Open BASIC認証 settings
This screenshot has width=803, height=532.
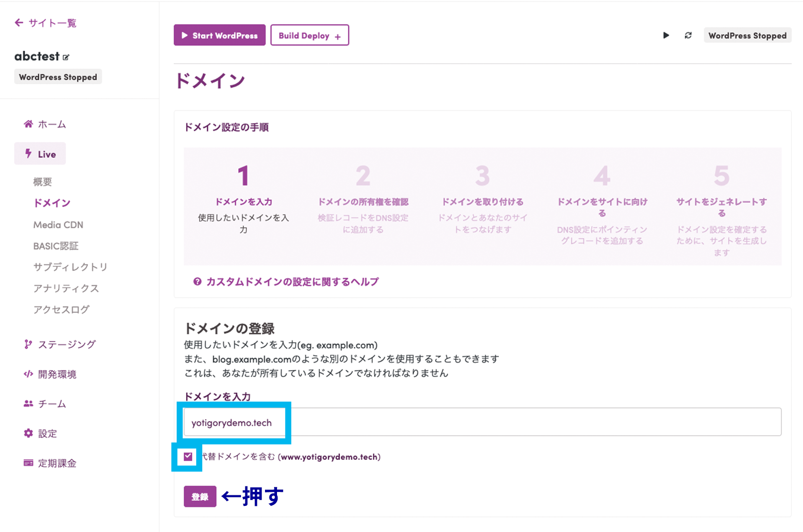point(56,246)
